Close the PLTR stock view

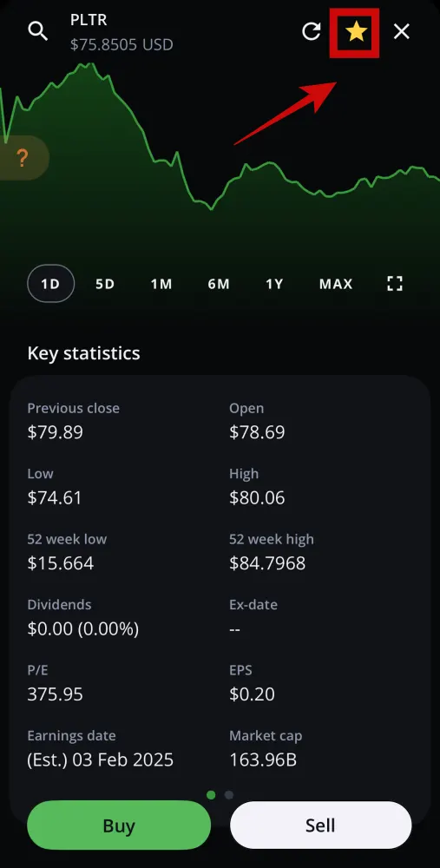401,31
